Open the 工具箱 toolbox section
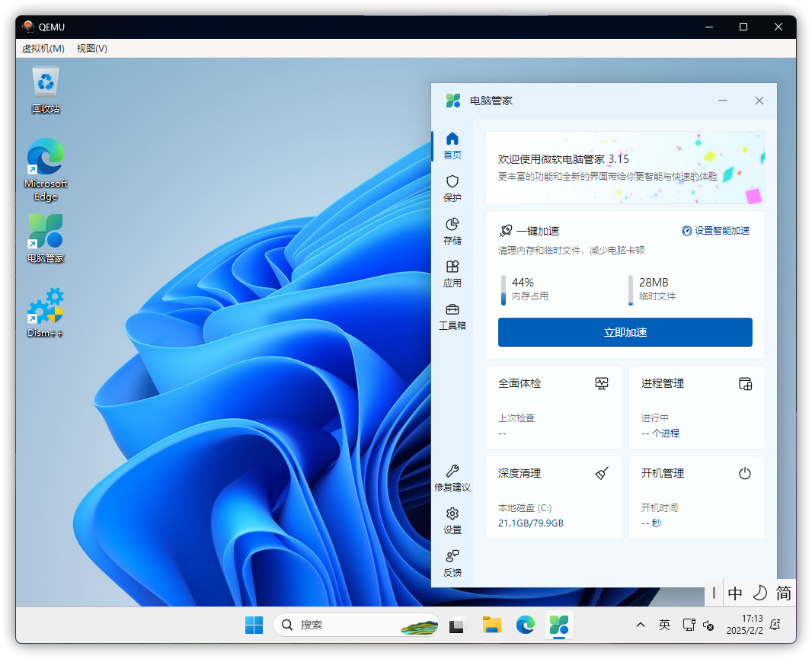This screenshot has width=812, height=659. coord(452,316)
